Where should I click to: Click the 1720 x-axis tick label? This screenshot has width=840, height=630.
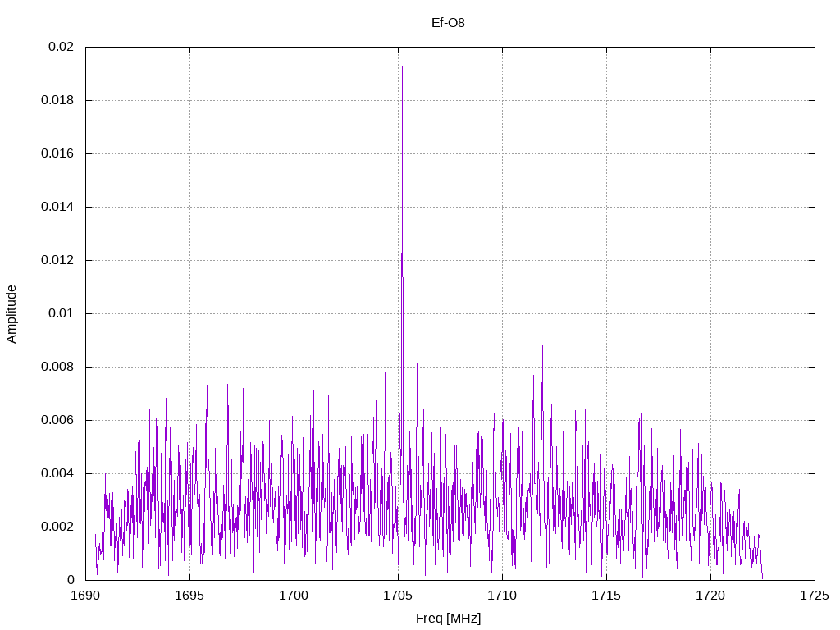click(x=711, y=596)
